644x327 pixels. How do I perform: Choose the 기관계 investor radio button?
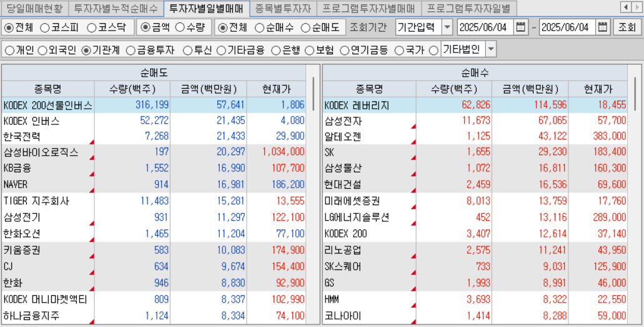tap(86, 50)
